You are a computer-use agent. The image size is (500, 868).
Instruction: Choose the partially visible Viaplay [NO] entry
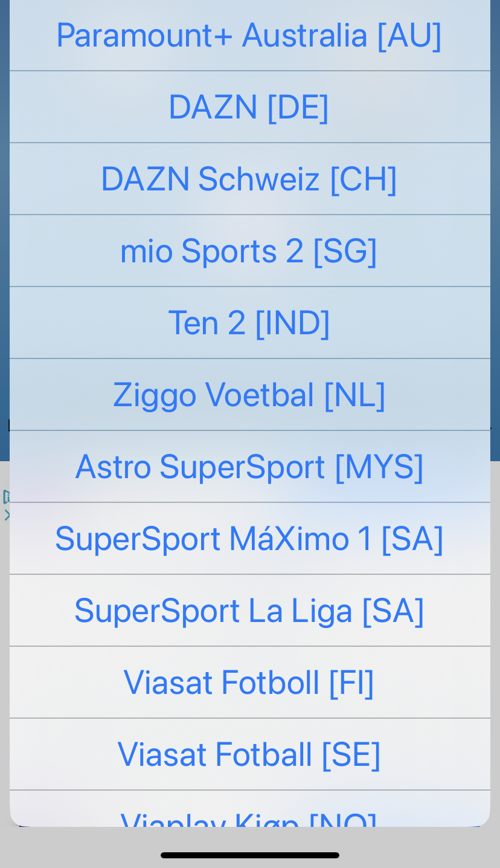[249, 815]
